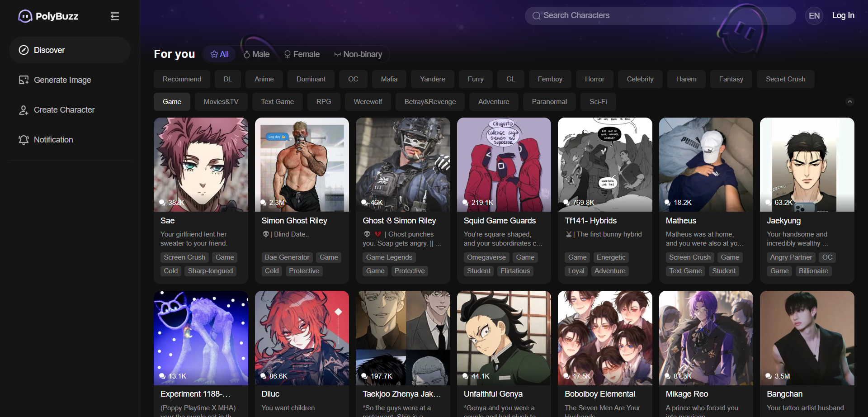Viewport: 868px width, 417px height.
Task: Click the Search Characters field
Action: [x=660, y=16]
